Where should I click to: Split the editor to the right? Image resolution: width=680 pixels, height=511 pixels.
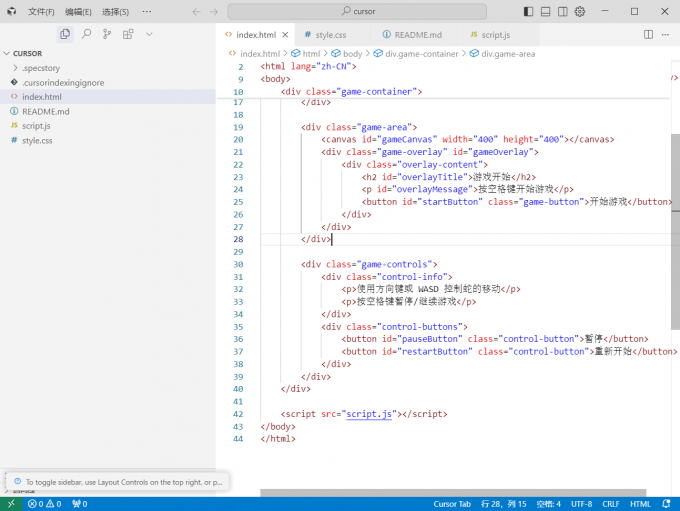(648, 34)
